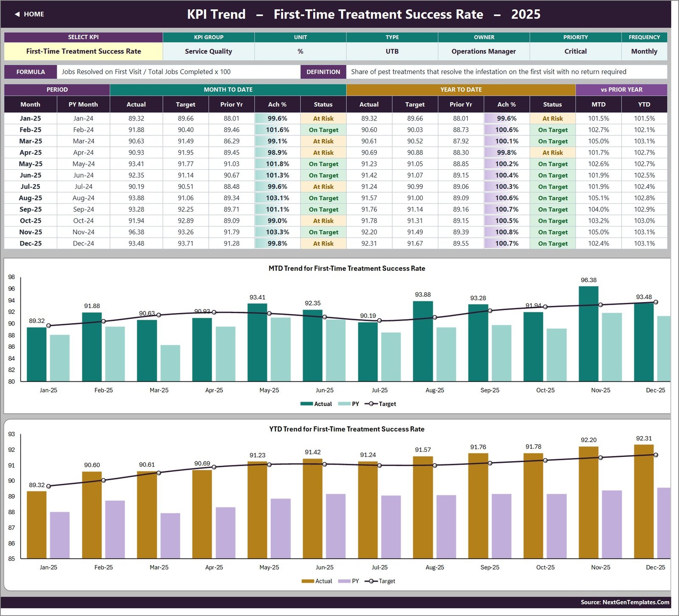679x616 pixels.
Task: Click the MONTH TO DATE header
Action: point(228,90)
